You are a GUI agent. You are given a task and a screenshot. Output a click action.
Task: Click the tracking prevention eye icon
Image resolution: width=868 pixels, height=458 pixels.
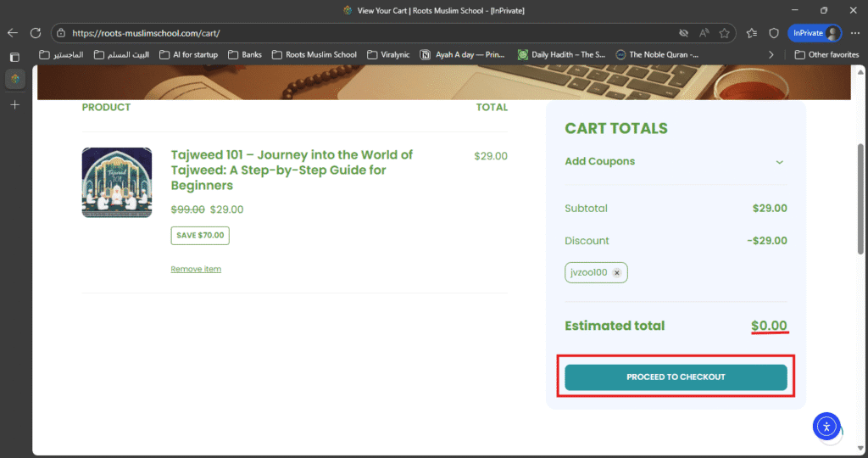(x=683, y=33)
